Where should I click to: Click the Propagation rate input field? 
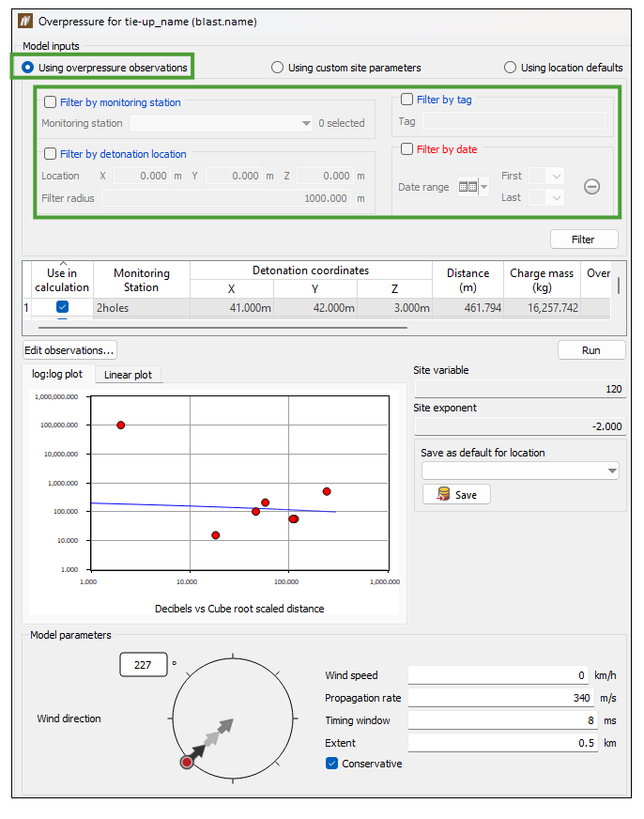tap(501, 697)
